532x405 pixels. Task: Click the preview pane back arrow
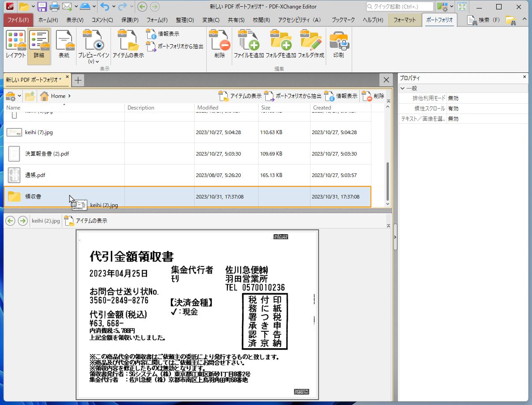point(11,221)
